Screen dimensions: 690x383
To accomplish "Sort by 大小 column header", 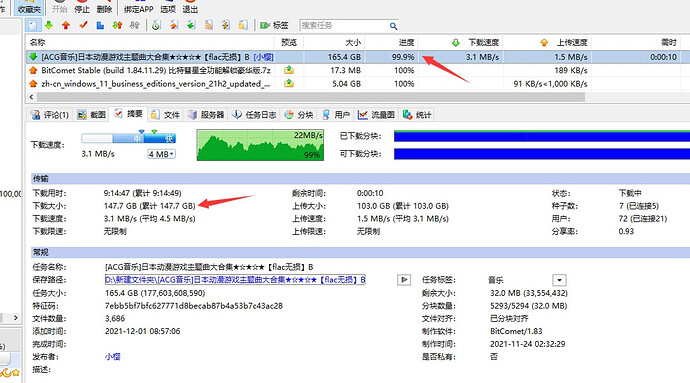I will 334,43.
